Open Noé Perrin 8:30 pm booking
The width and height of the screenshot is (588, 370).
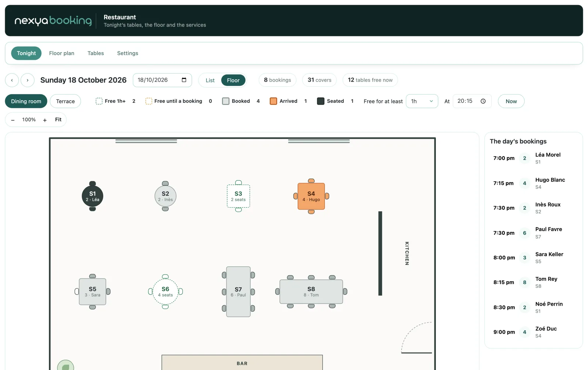tap(534, 308)
